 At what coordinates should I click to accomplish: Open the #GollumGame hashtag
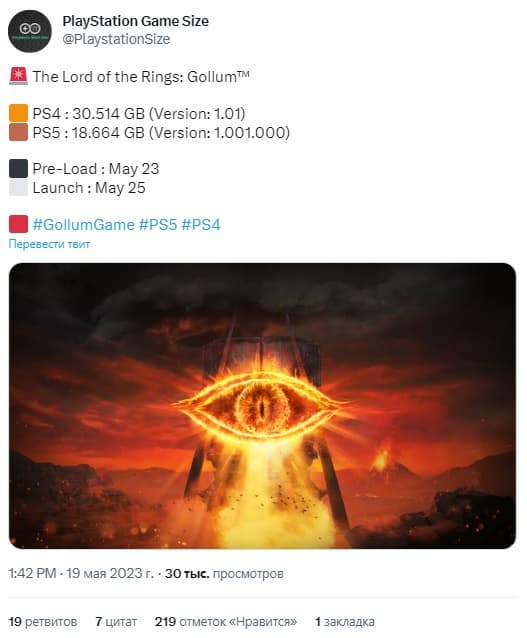click(x=83, y=225)
